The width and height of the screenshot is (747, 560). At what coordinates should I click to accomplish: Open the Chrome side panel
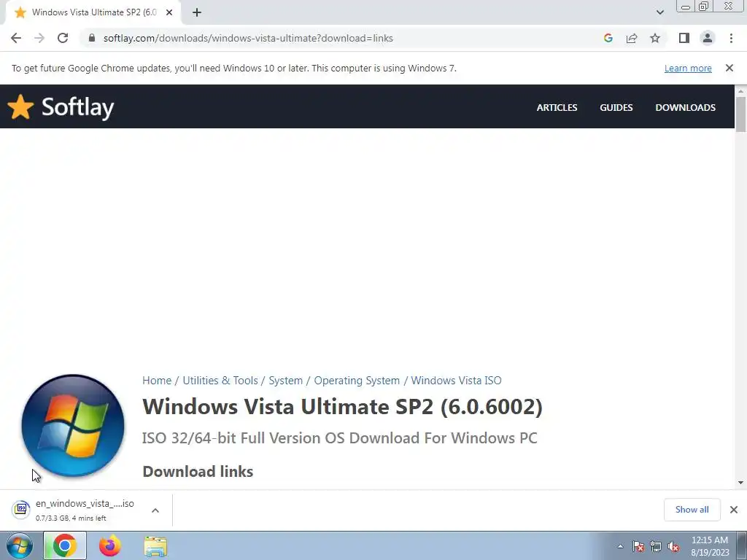point(684,38)
